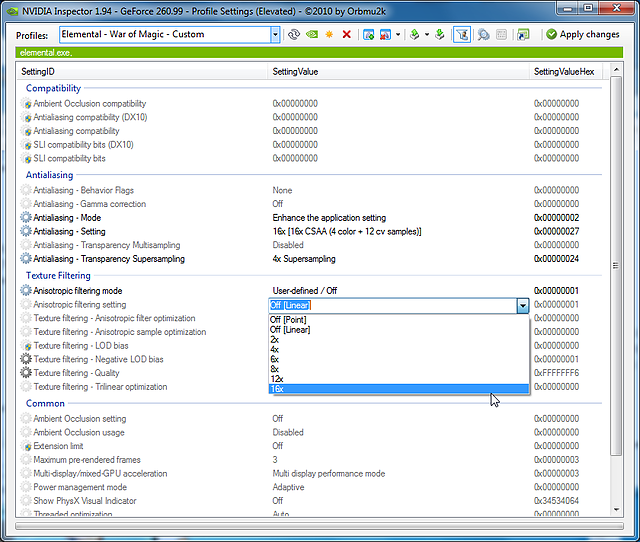This screenshot has width=640, height=542.
Task: Open the dropdown arrow next to remove application
Action: (398, 35)
